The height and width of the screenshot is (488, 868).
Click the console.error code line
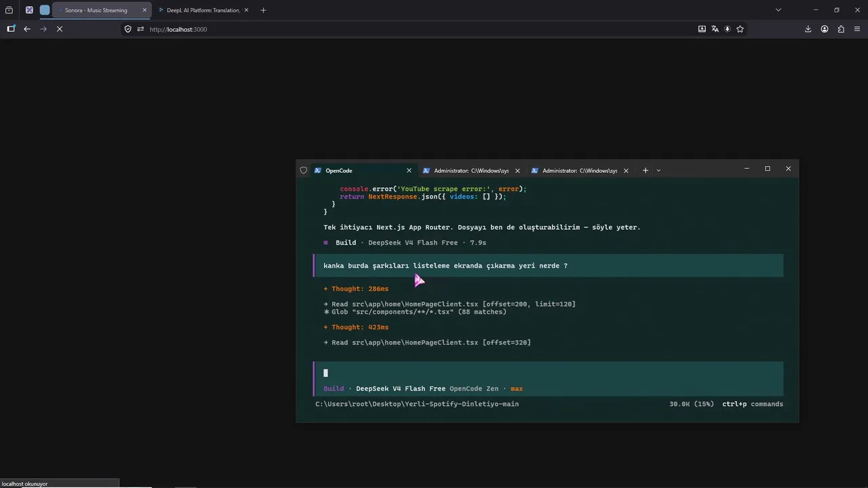pyautogui.click(x=433, y=189)
